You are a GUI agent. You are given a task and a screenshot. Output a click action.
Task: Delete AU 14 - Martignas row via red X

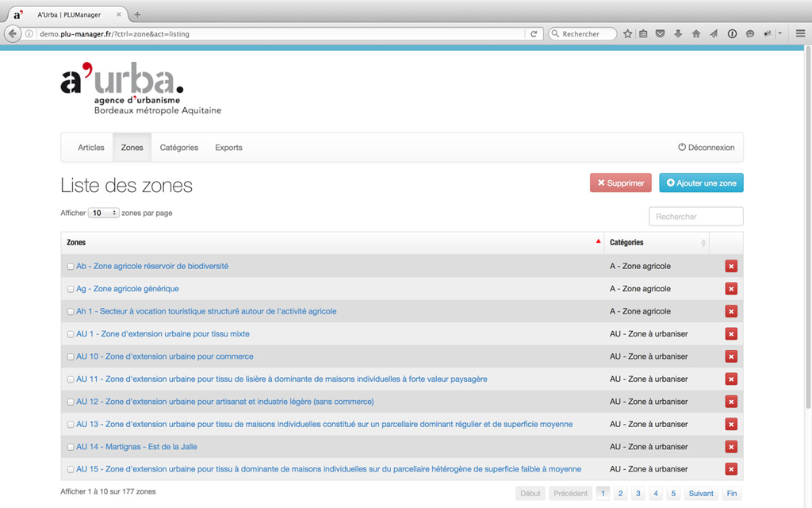[730, 447]
